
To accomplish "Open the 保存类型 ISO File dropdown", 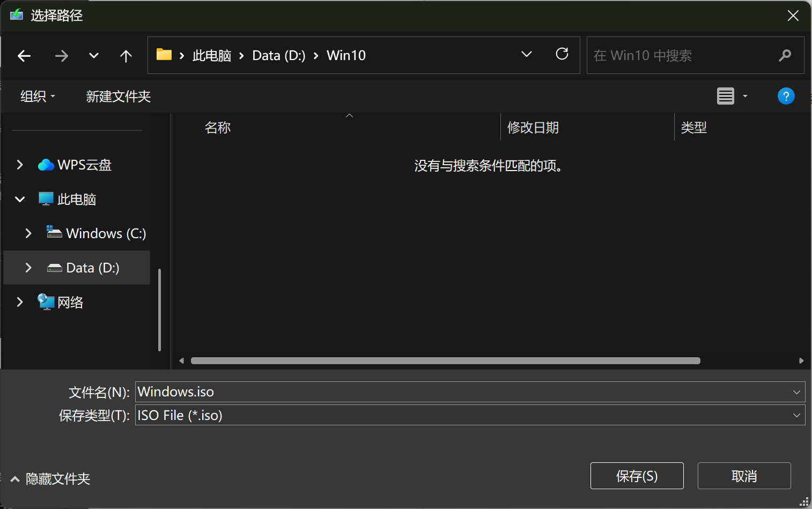I will click(470, 415).
